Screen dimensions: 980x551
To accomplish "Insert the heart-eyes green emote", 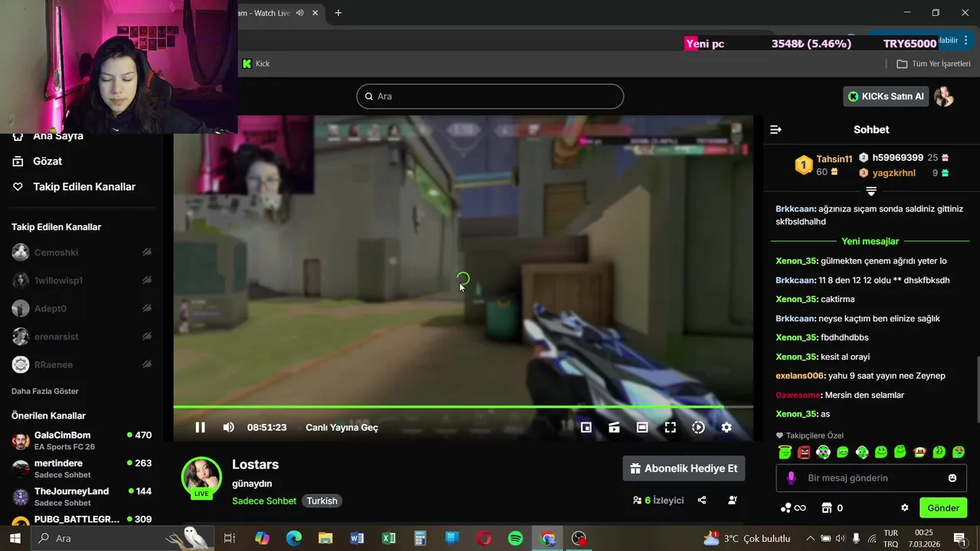I will 959,452.
